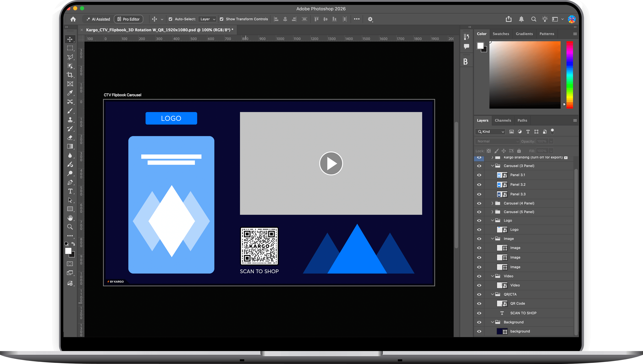
Task: Toggle Show Transform Controls checkbox
Action: click(222, 19)
